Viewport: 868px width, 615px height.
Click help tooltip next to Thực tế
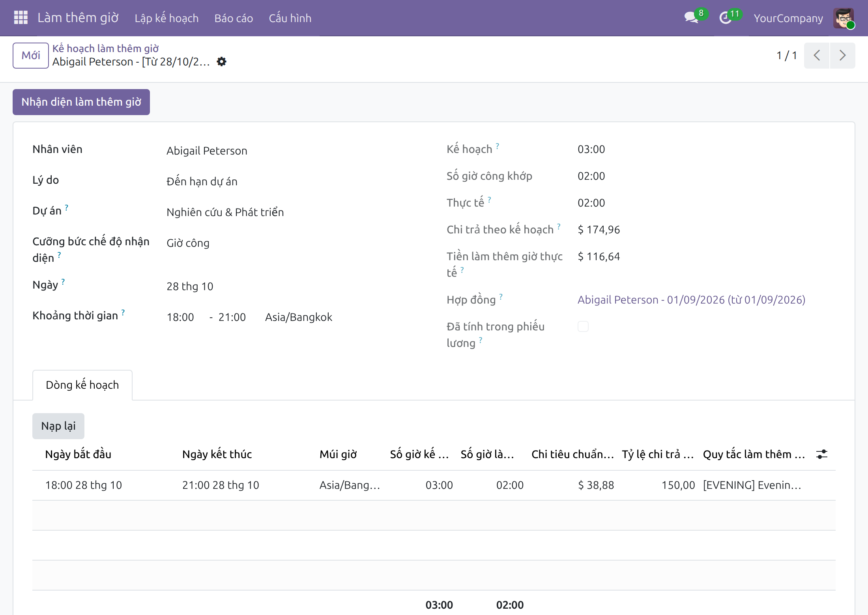[x=489, y=199]
